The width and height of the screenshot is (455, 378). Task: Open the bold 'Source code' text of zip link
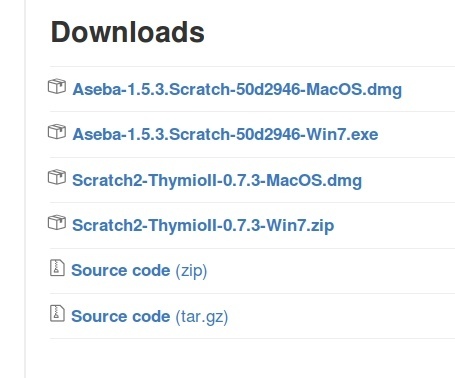point(121,270)
